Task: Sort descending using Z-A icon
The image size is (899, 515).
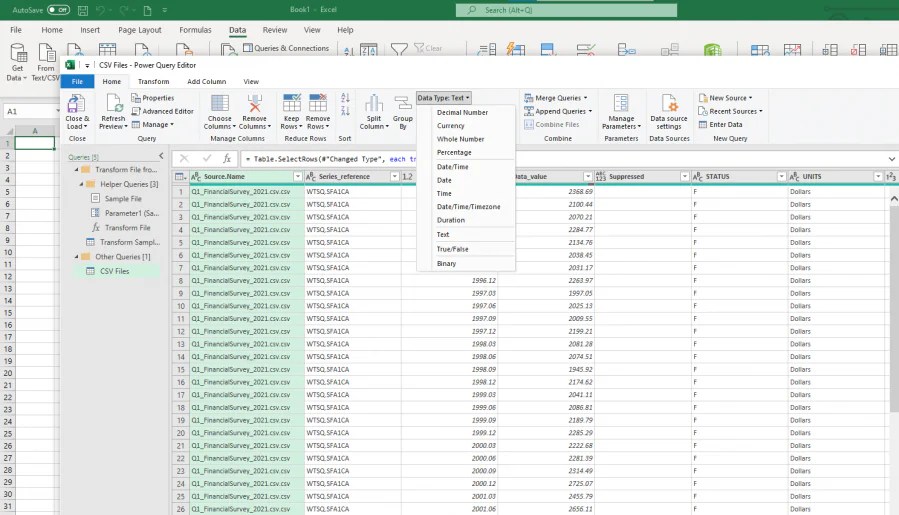Action: click(345, 111)
